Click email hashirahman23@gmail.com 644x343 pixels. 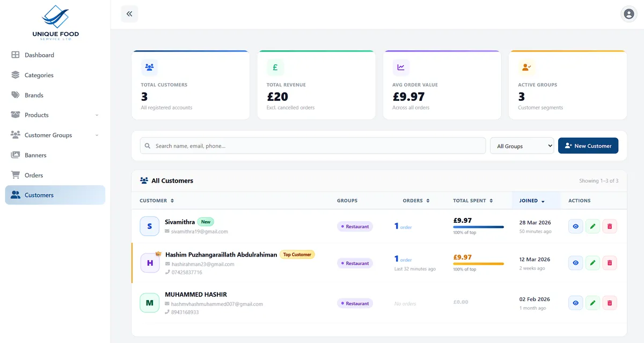pos(203,264)
